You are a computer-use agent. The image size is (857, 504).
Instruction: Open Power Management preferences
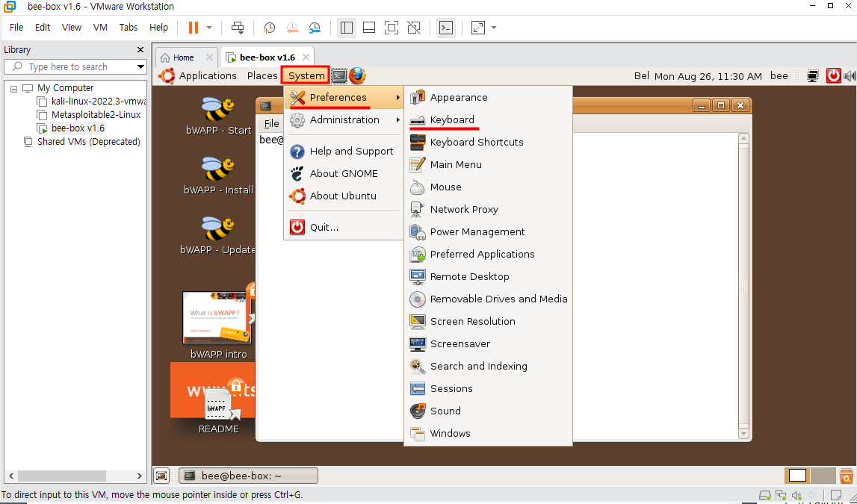pyautogui.click(x=488, y=232)
